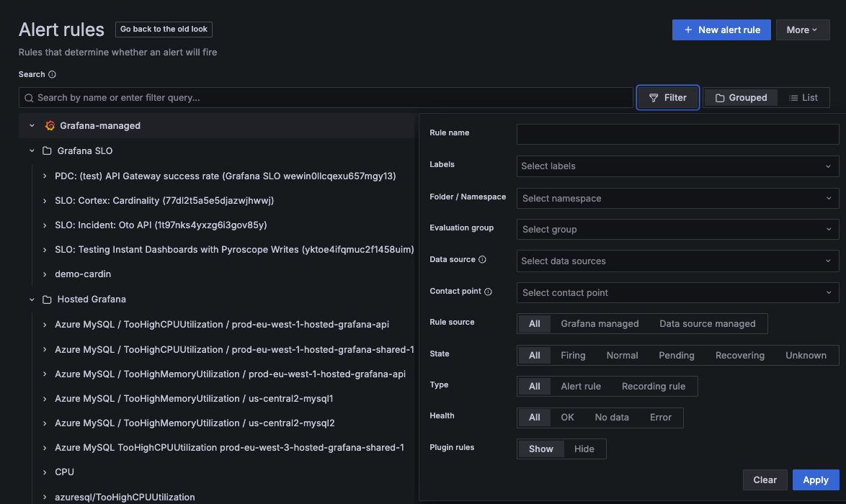Click inside the Rule name field

point(677,134)
